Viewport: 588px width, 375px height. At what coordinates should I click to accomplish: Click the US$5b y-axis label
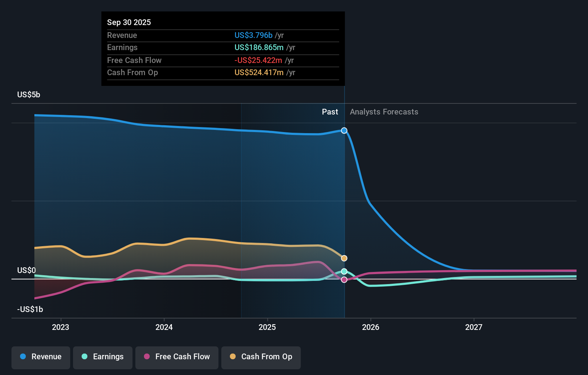click(x=29, y=95)
